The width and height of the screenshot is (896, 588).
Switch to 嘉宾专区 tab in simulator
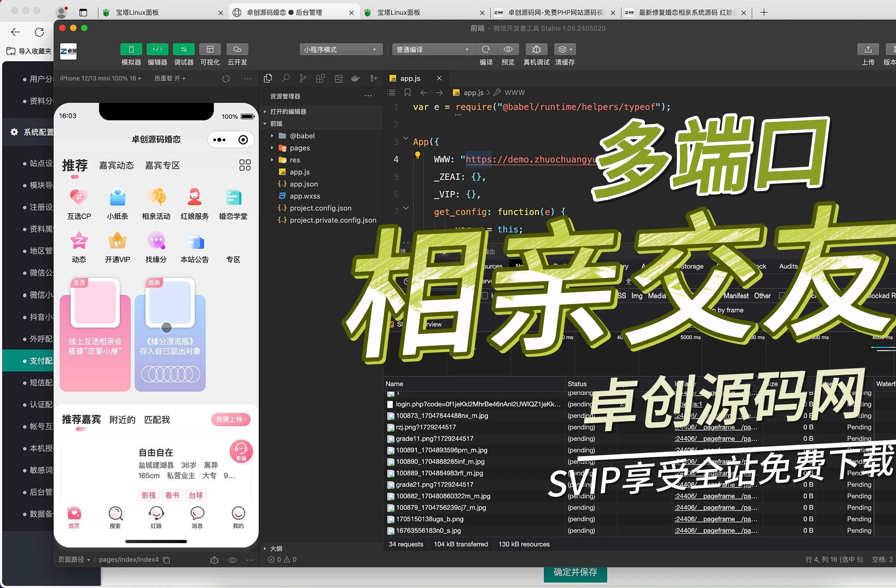(x=162, y=165)
